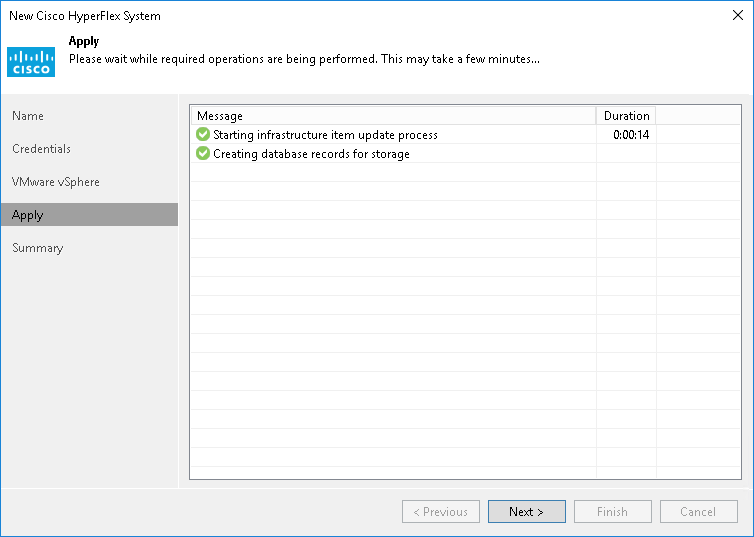Switch to the VMware vSphere step
This screenshot has width=754, height=537.
56,182
